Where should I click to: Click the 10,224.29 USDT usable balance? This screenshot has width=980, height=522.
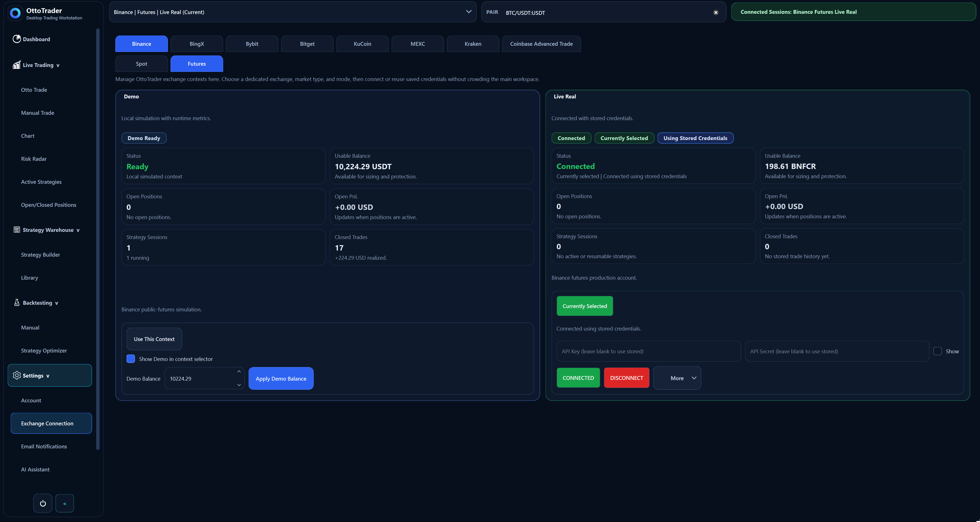pyautogui.click(x=363, y=166)
